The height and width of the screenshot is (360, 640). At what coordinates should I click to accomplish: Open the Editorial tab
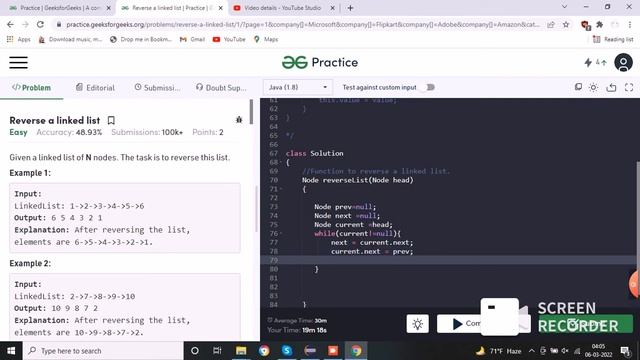(x=95, y=88)
